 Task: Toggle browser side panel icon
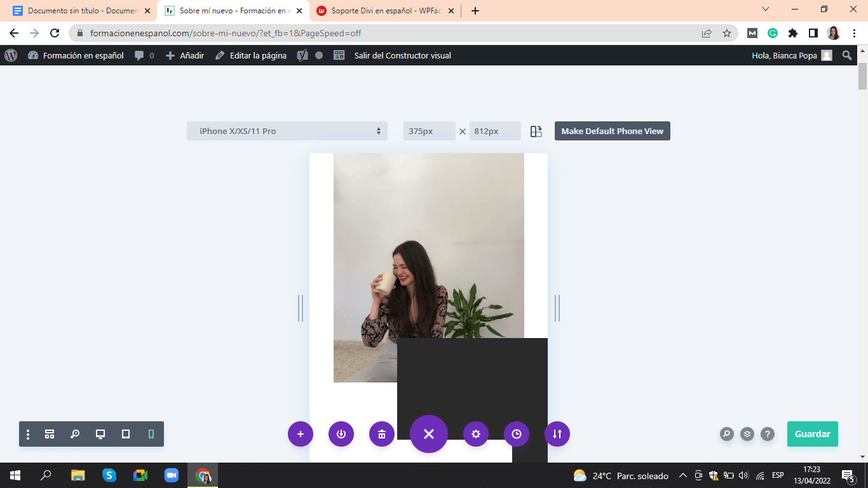point(813,33)
